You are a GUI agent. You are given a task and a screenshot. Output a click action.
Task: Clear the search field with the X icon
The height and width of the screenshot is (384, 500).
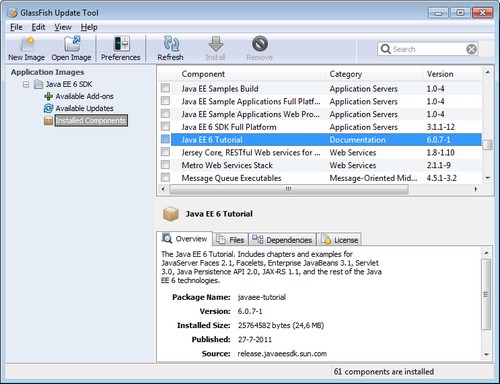[x=471, y=49]
